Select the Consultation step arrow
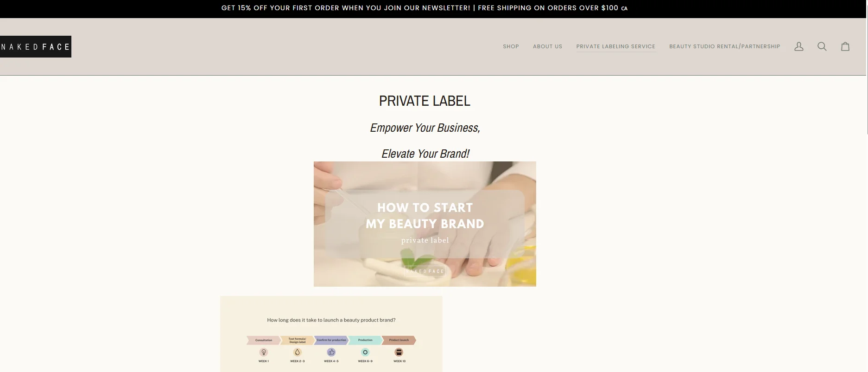The image size is (868, 372). tap(263, 340)
